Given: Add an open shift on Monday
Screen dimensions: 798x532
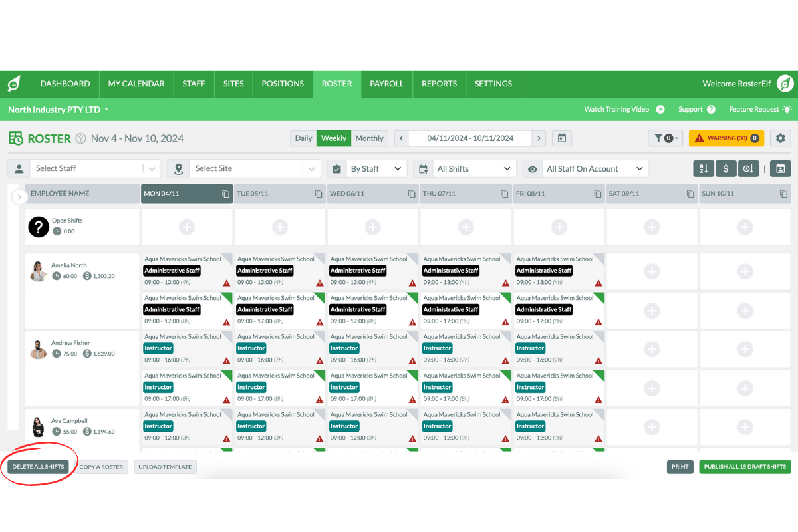Looking at the screenshot, I should [187, 227].
